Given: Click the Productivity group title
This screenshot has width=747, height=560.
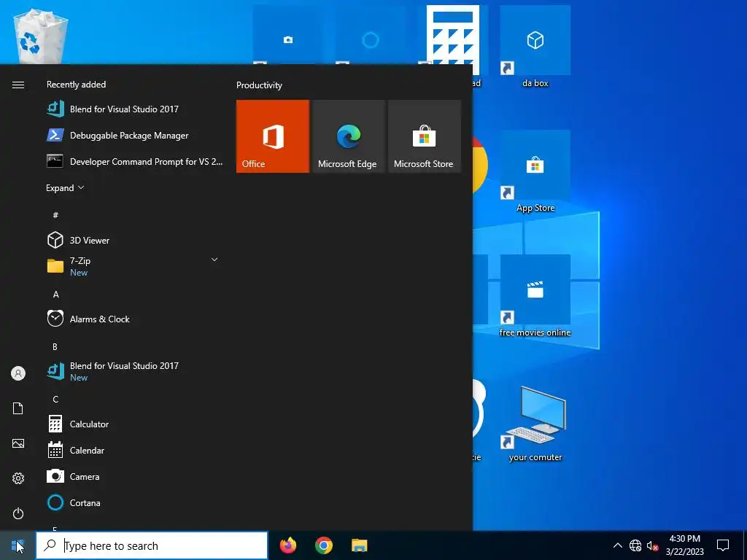Looking at the screenshot, I should click(x=259, y=85).
